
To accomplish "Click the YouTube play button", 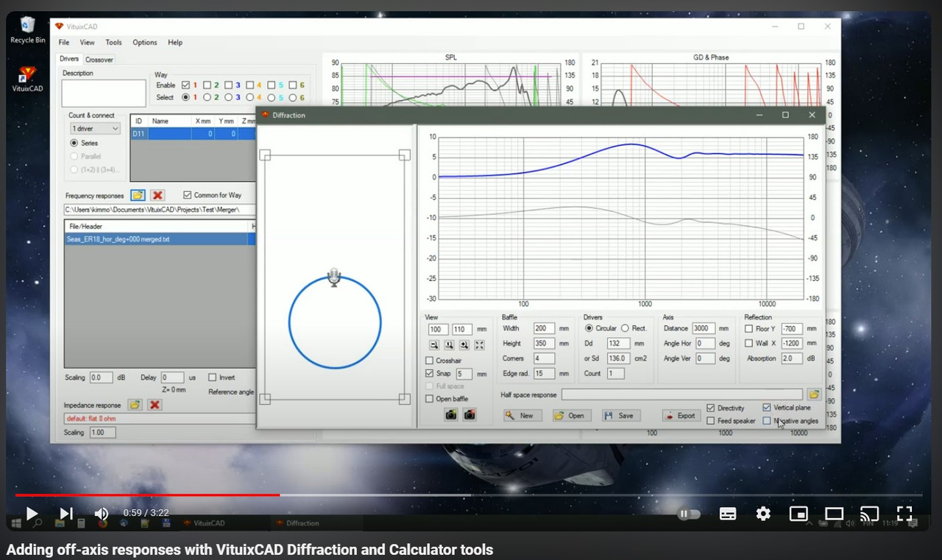I will [x=32, y=514].
